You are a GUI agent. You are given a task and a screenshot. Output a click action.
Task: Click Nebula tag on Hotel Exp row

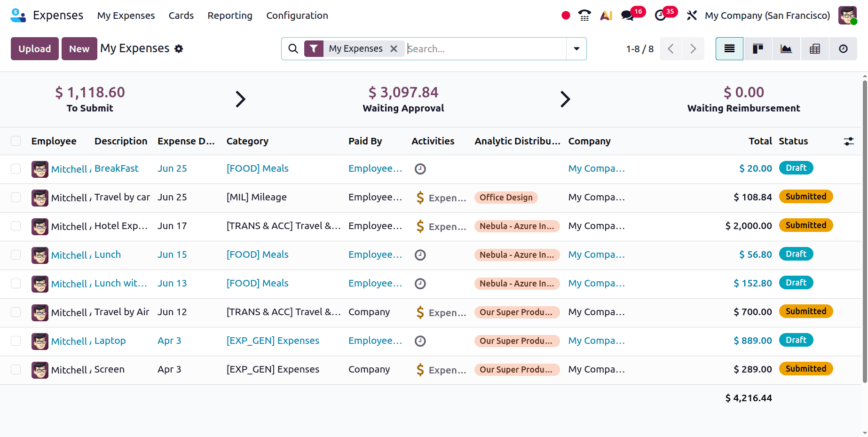517,226
